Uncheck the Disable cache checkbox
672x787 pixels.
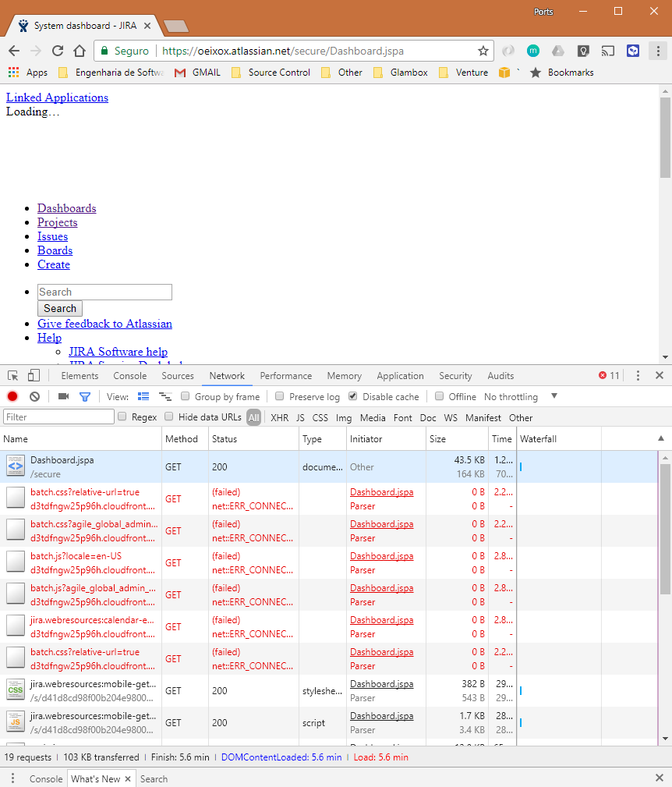click(352, 396)
